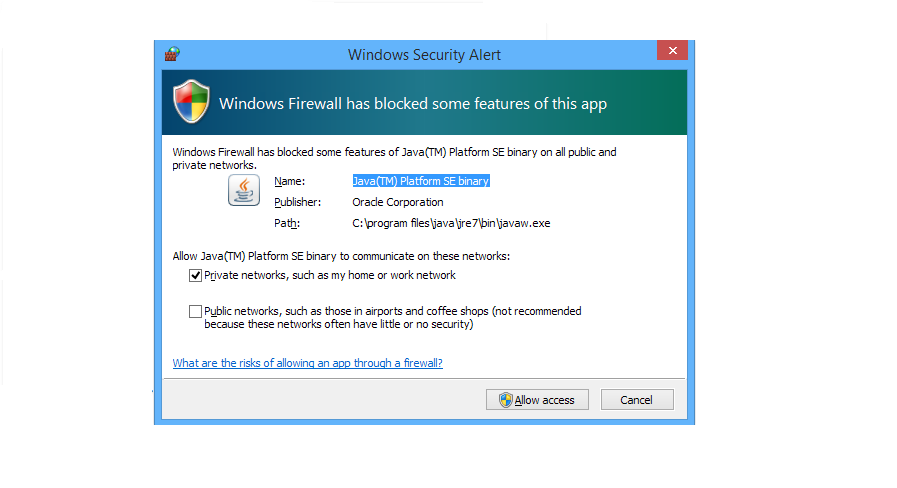Open the firewall risks help link
This screenshot has width=897, height=488.
click(x=307, y=363)
